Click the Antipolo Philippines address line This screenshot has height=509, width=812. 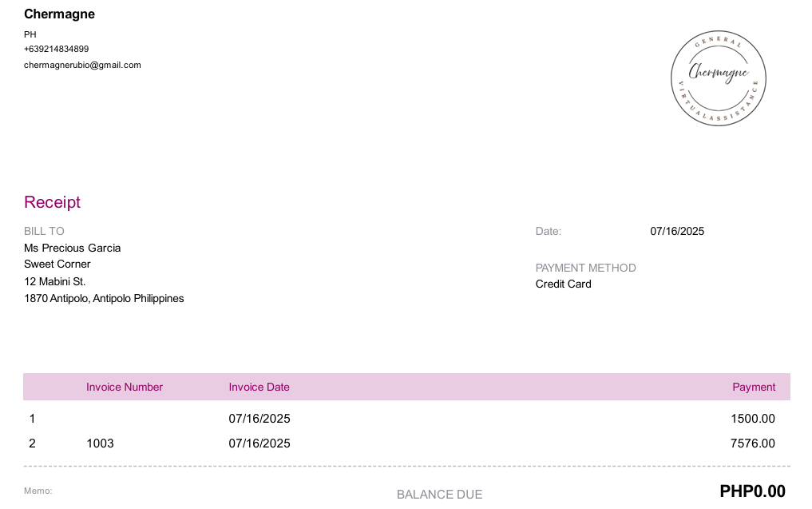click(x=104, y=299)
